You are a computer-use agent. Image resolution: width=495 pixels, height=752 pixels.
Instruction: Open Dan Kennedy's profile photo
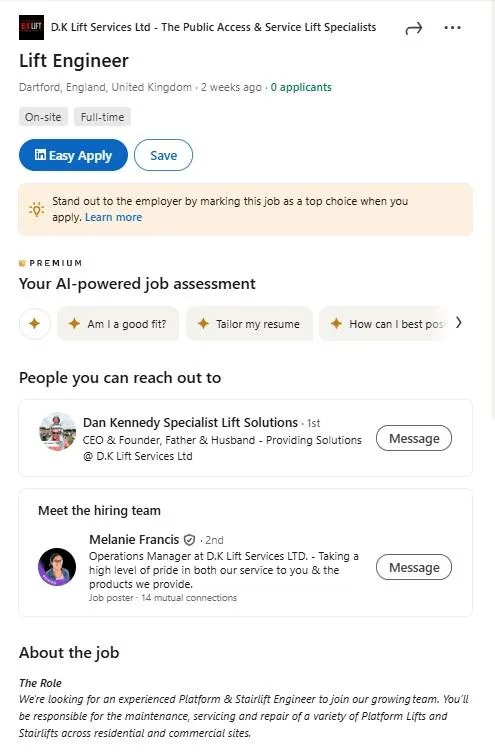(x=58, y=432)
